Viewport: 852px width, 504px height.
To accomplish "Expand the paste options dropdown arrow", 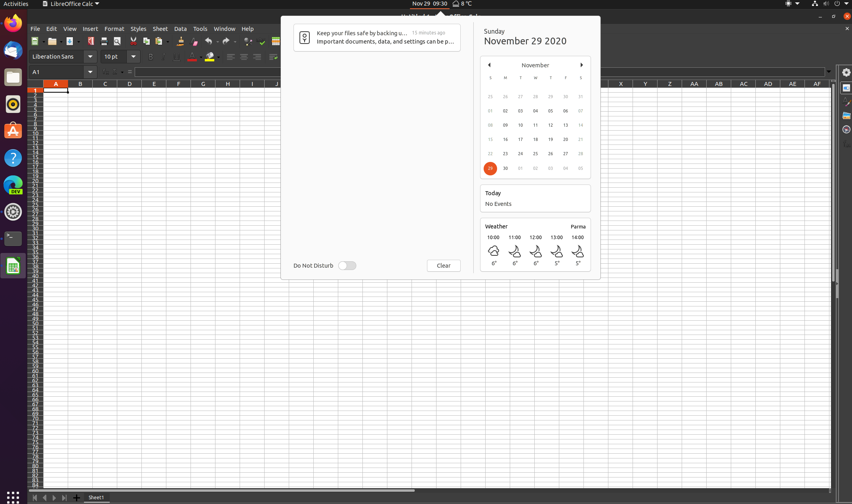I will point(168,41).
